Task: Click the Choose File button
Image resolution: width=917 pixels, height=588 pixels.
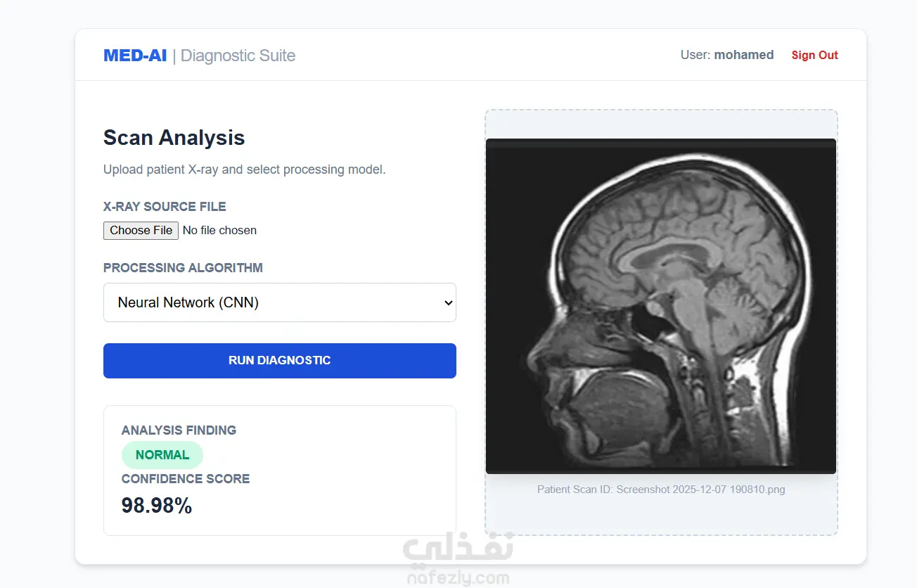Action: (x=141, y=231)
